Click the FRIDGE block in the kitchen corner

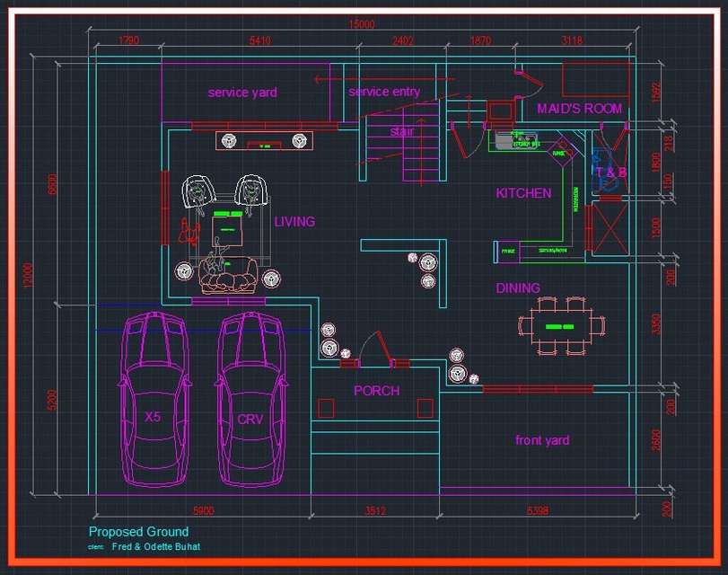(507, 251)
